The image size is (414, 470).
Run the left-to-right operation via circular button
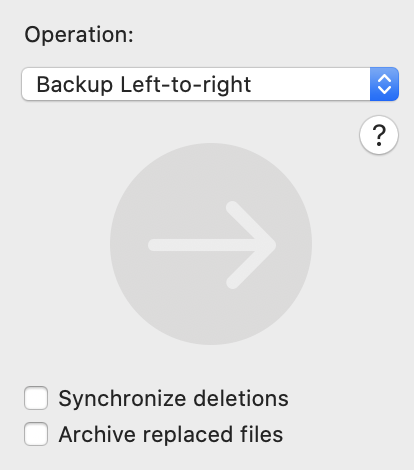pos(211,244)
